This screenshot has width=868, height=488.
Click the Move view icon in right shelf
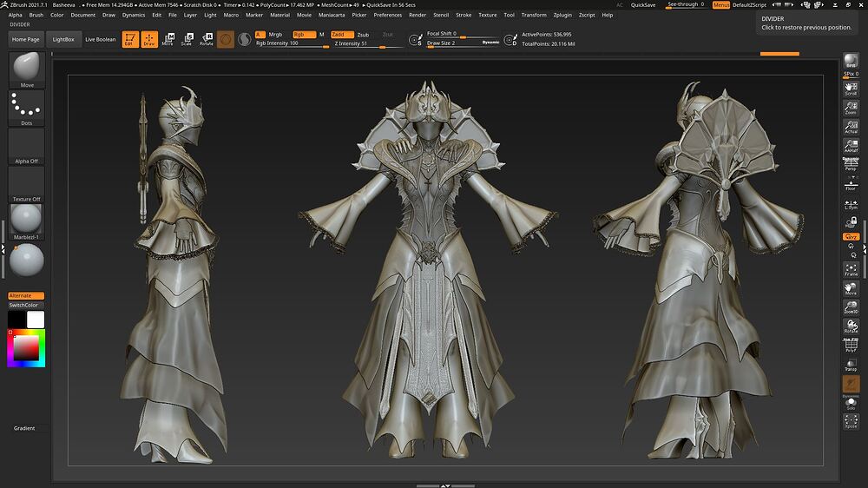click(851, 288)
